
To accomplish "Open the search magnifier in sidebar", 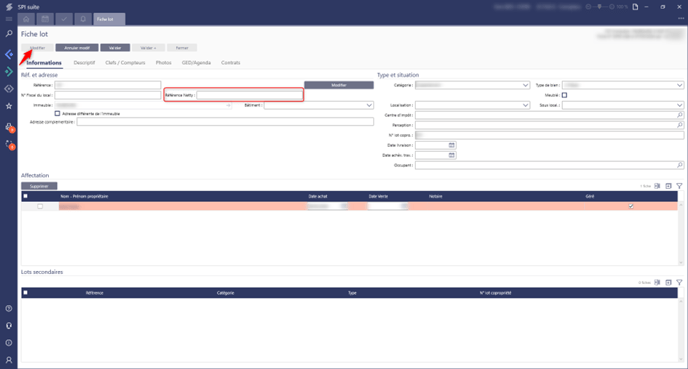I will coord(9,34).
